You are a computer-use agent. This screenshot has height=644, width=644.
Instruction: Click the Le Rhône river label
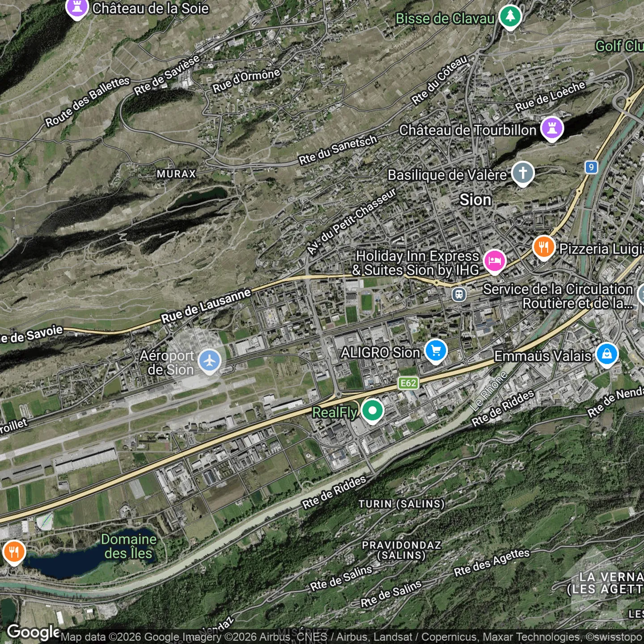489,392
